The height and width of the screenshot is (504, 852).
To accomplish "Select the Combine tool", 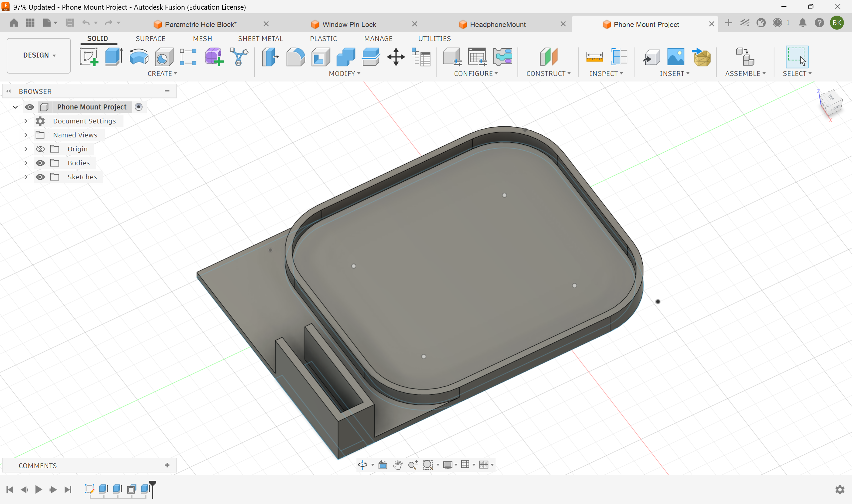I will pyautogui.click(x=346, y=57).
